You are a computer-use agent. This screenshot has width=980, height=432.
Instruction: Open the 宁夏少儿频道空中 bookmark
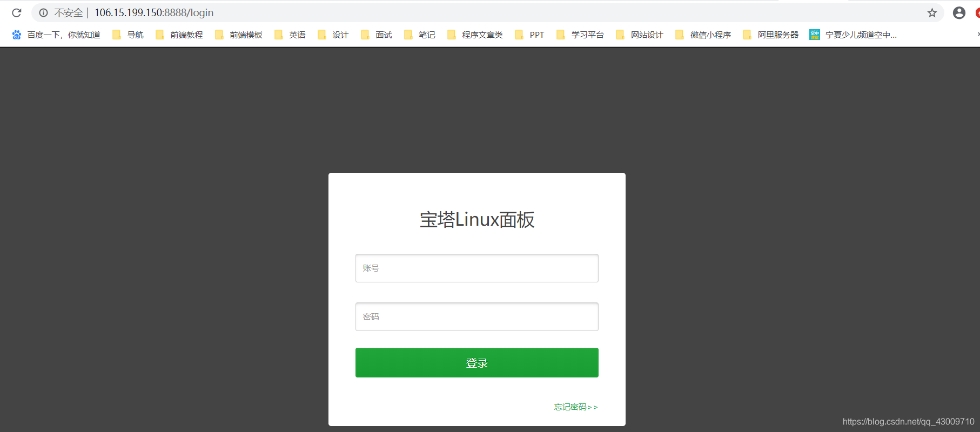tap(853, 35)
